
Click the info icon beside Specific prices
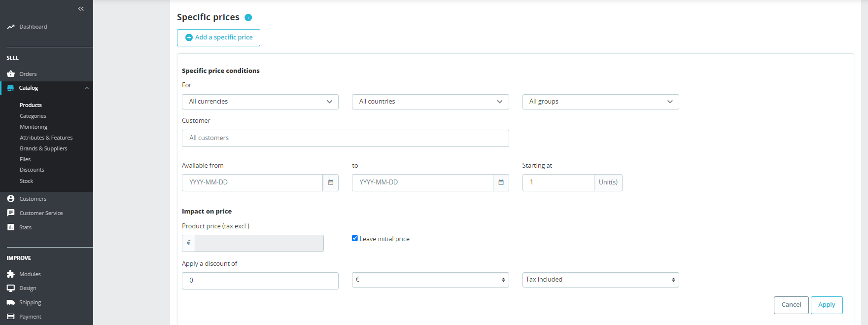[x=248, y=17]
